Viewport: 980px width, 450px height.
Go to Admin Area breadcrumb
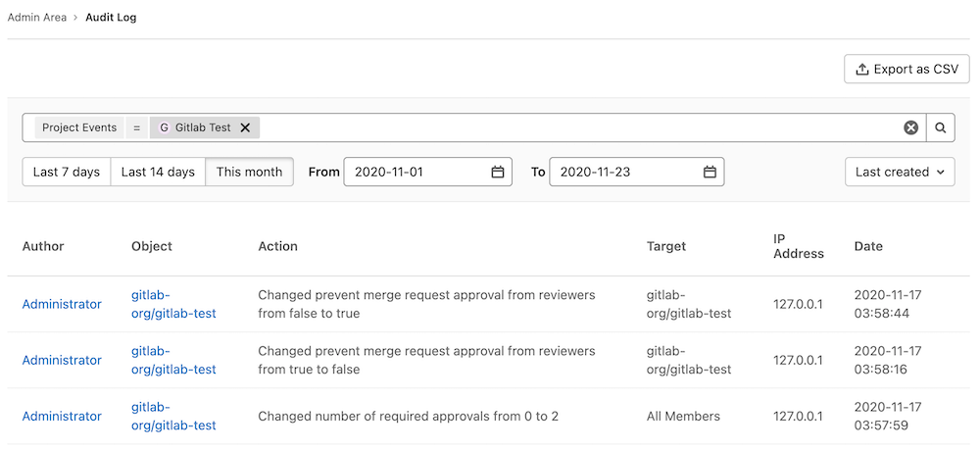point(37,18)
